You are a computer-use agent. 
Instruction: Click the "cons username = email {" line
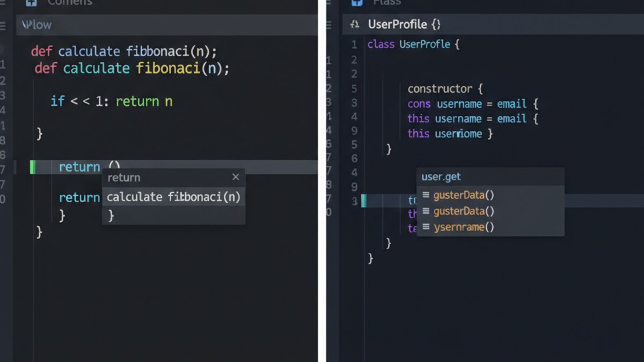(473, 104)
